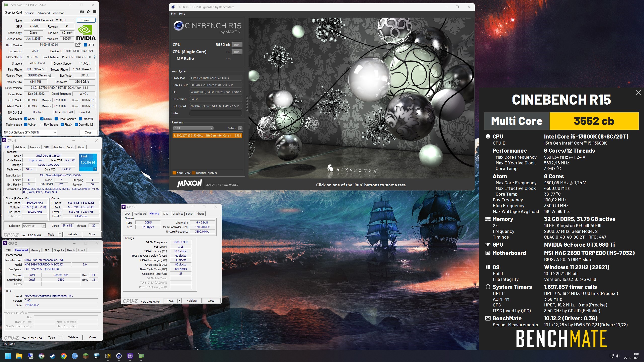Open the Cinebench File menu
Screen dimensions: 644x362
tap(173, 14)
